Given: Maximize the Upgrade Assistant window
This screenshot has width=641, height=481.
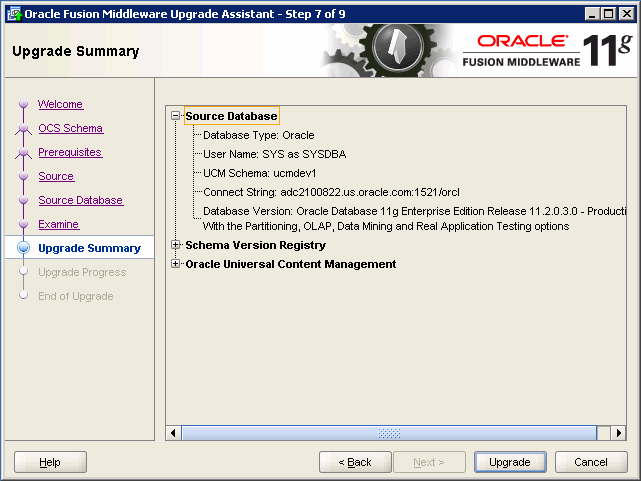Looking at the screenshot, I should (609, 14).
